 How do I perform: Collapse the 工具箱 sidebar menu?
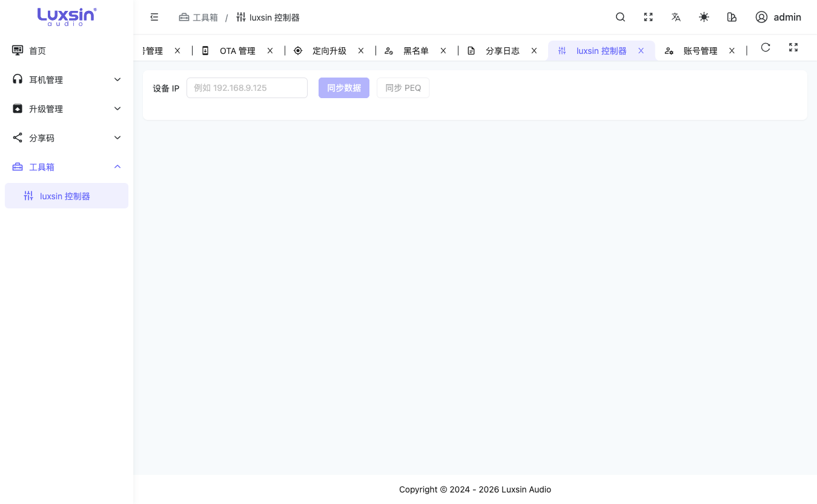point(67,167)
